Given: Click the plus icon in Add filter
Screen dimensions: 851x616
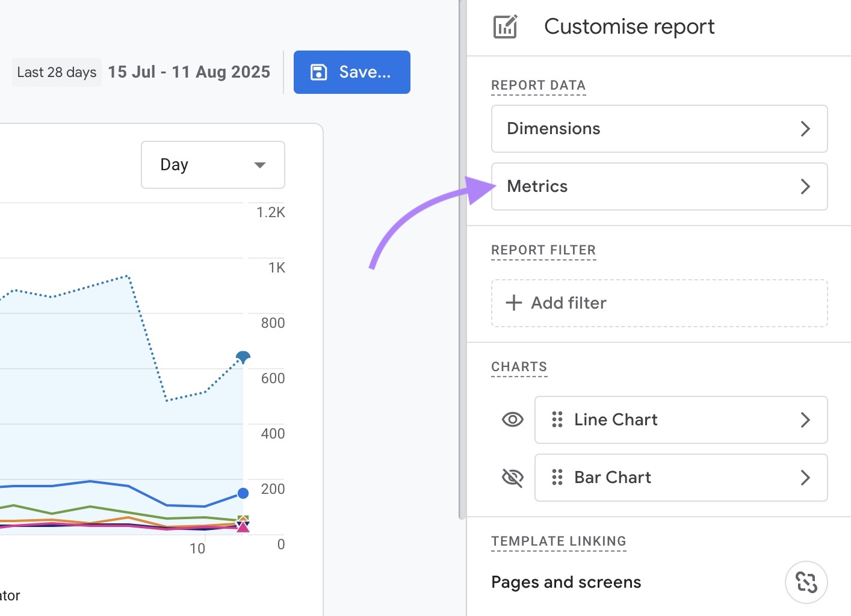Looking at the screenshot, I should coord(513,303).
